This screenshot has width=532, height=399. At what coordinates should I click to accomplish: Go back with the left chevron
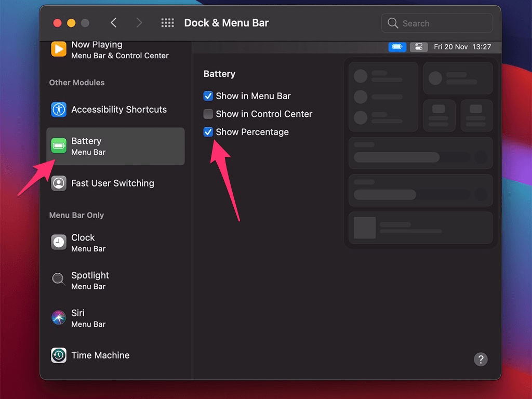click(x=114, y=23)
